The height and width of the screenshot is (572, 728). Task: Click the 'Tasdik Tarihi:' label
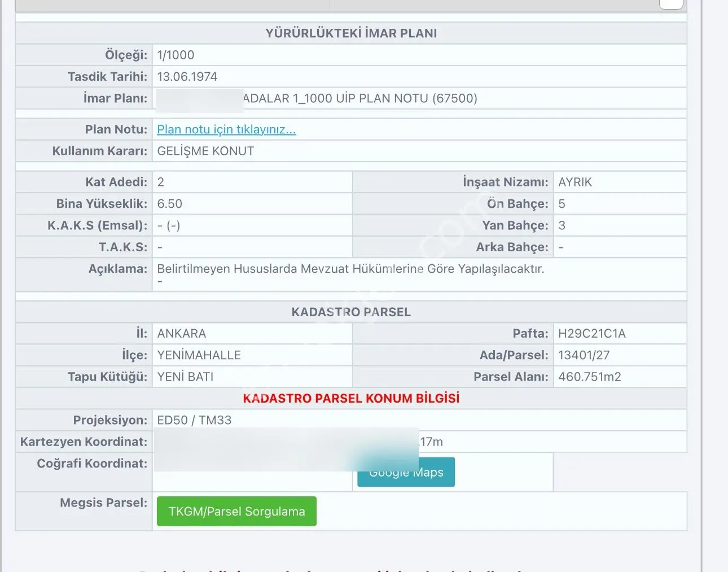[x=107, y=76]
